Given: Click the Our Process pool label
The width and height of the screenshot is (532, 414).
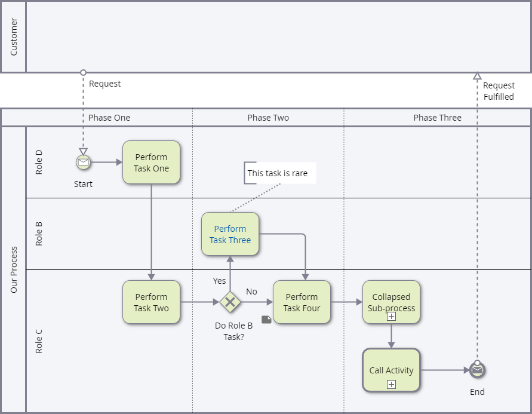Looking at the screenshot, I should (14, 269).
